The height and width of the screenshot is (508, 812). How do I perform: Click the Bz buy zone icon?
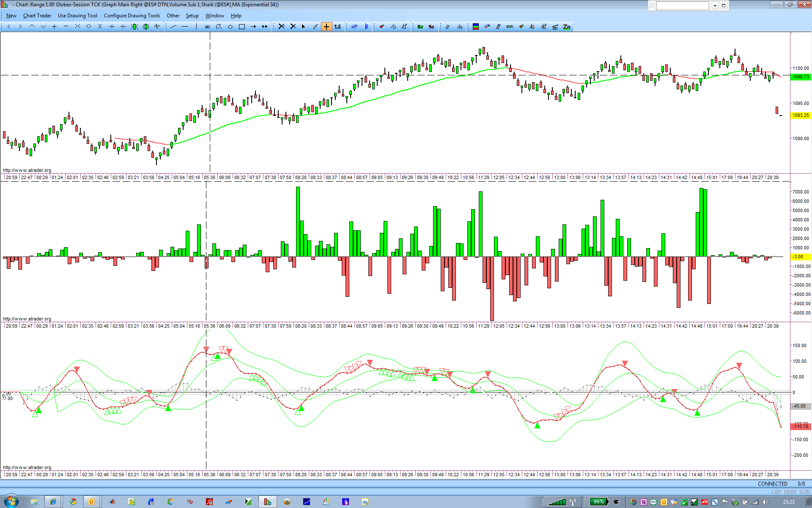coord(420,27)
